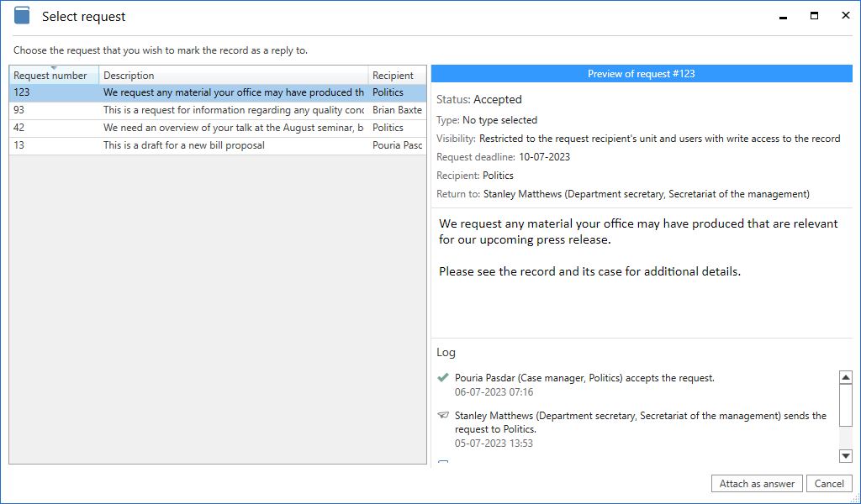Image resolution: width=861 pixels, height=504 pixels.
Task: Click the Preview of request #123 header
Action: 641,74
